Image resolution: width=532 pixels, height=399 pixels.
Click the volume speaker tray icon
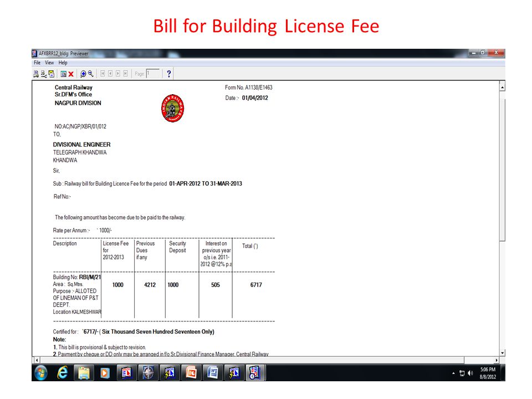click(470, 373)
